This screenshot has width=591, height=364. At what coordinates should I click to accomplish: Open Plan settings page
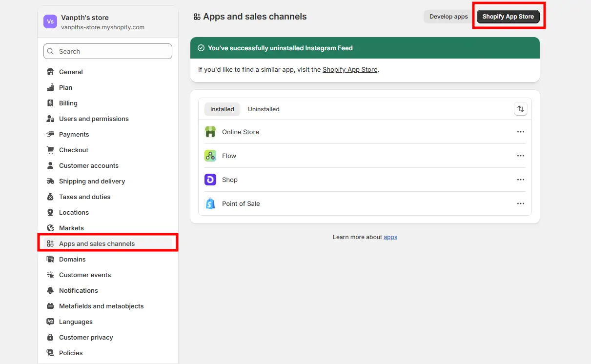tap(108, 87)
